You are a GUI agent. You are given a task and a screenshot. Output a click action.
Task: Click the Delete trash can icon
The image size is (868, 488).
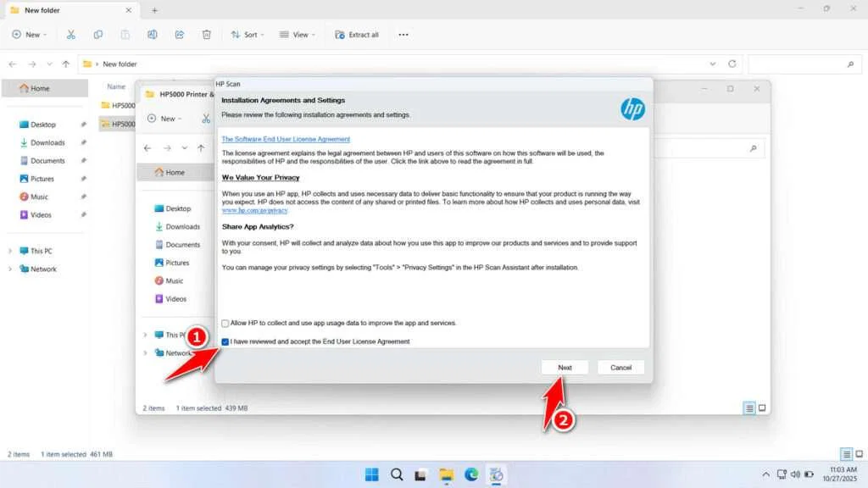click(207, 35)
